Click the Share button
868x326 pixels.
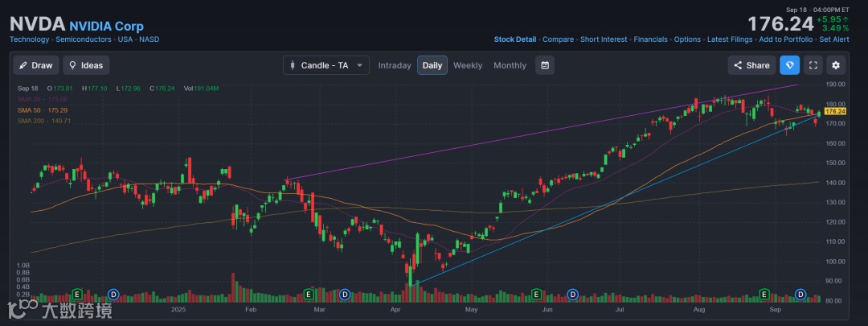751,65
